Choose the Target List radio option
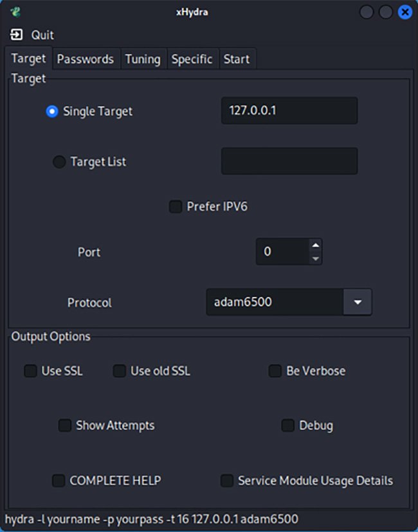Screen dimensions: 418x532 [x=59, y=162]
